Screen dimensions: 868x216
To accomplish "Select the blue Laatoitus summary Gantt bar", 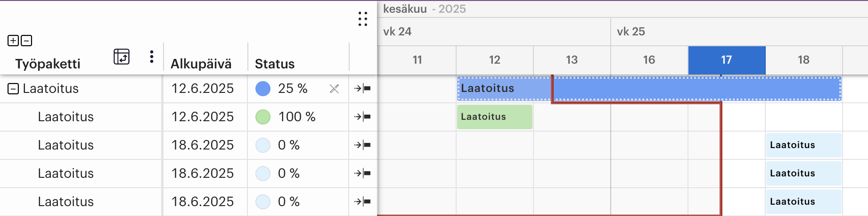I will point(649,89).
